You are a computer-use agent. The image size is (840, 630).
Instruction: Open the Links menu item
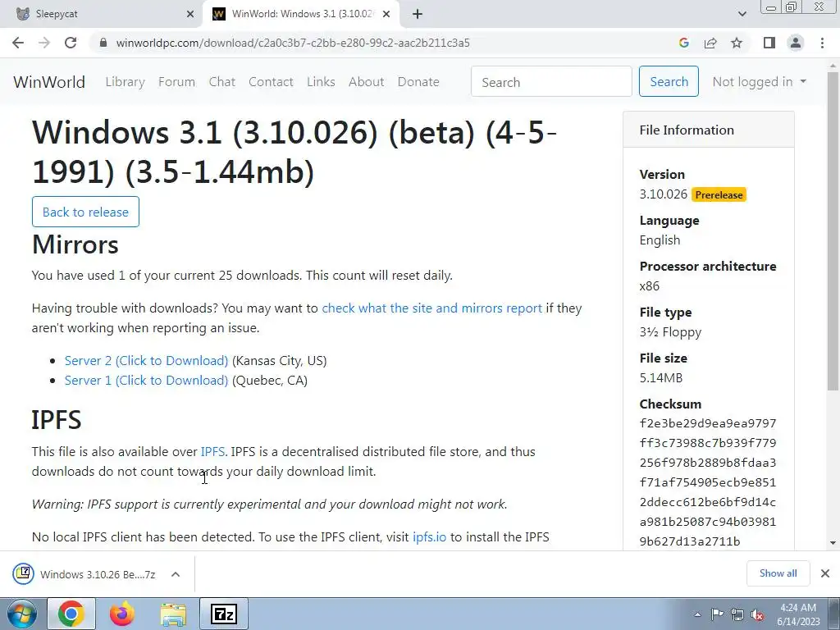pyautogui.click(x=321, y=82)
